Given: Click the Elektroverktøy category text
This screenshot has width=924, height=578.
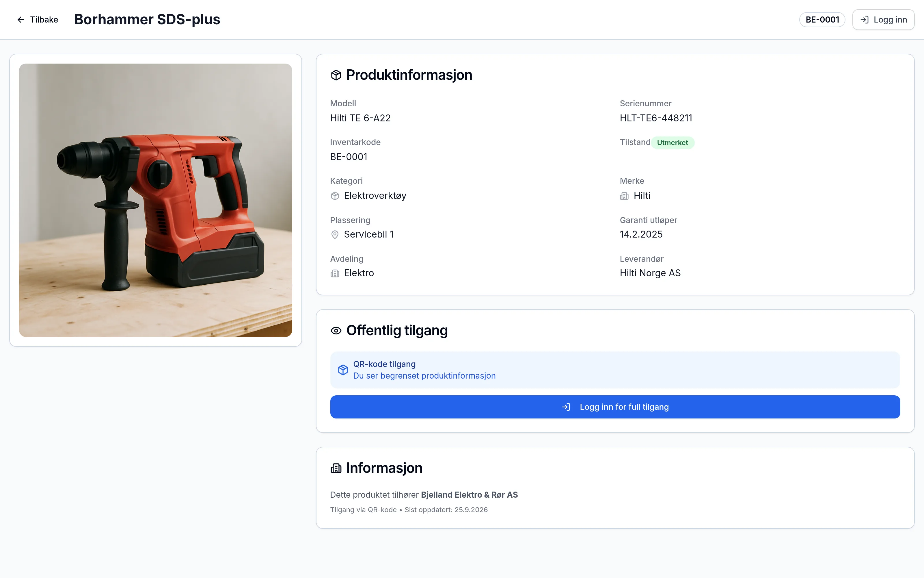Looking at the screenshot, I should pos(375,196).
